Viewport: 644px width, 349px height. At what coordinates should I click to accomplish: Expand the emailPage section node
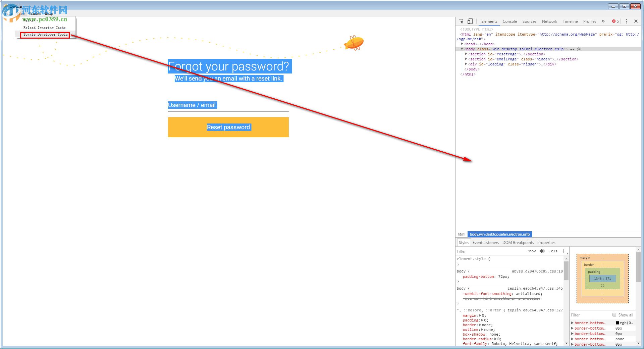[x=466, y=59]
